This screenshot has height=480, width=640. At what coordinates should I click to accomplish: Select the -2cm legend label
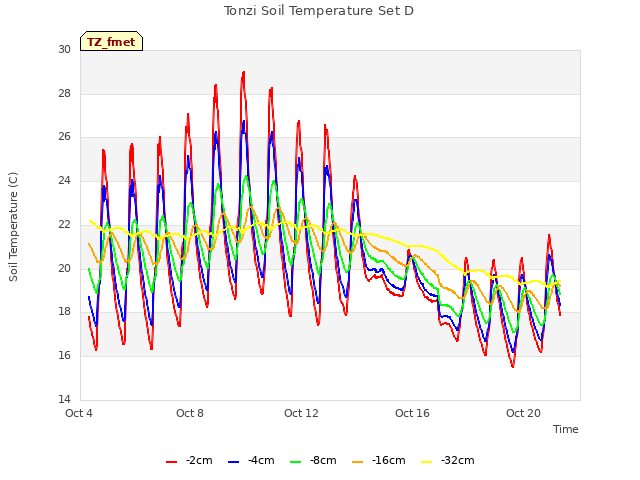199,460
